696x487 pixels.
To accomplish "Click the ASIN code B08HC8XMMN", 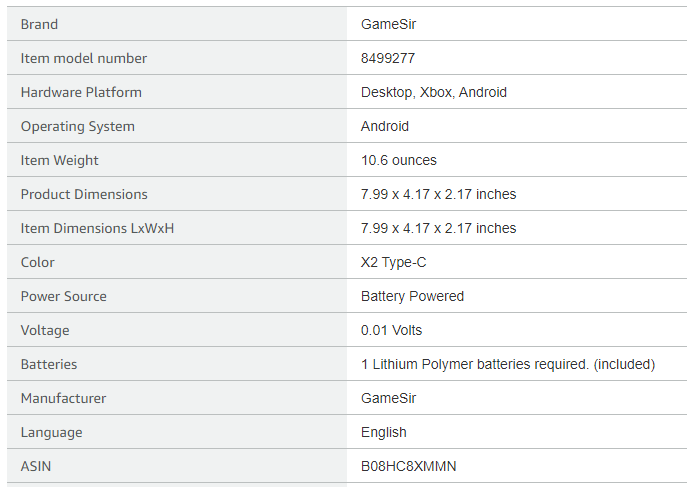I will click(x=408, y=466).
